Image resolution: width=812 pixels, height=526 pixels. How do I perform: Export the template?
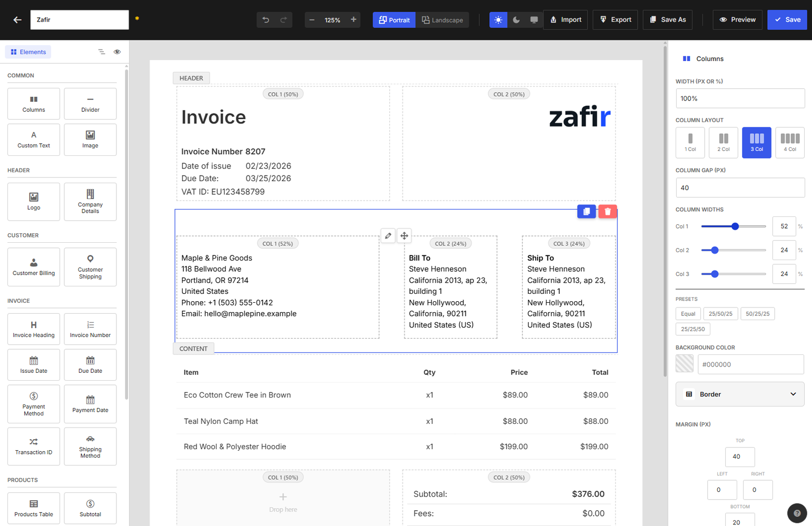pos(616,20)
